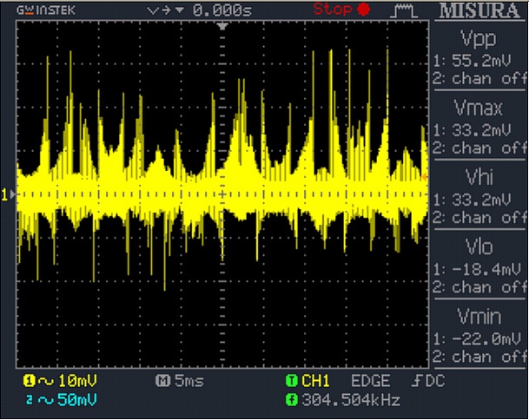The width and height of the screenshot is (529, 420).
Task: Click the 33.2mV Vmax value
Action: pos(481,130)
